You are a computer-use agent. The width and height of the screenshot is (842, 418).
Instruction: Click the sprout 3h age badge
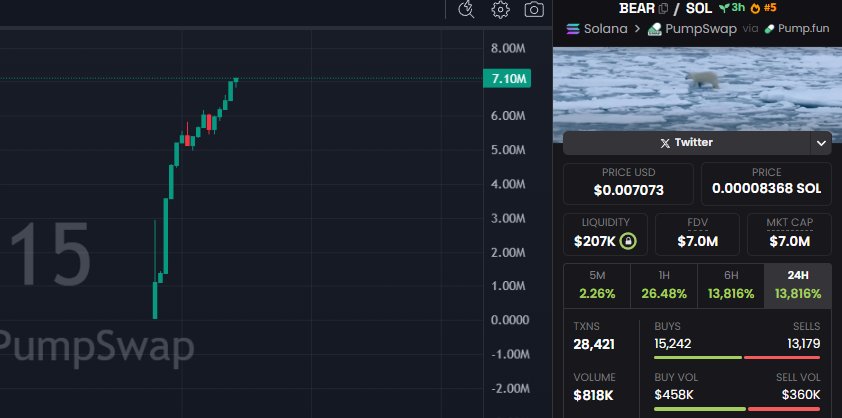(732, 8)
